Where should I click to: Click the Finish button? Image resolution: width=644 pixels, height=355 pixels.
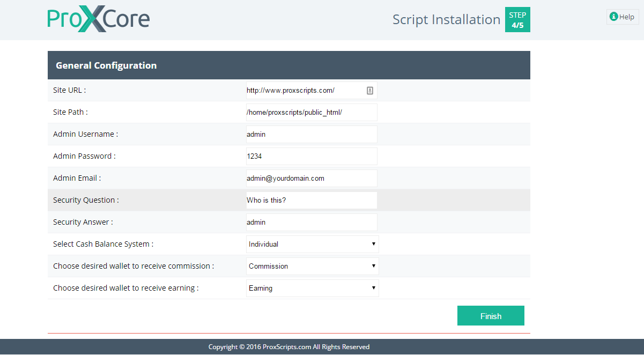click(x=491, y=316)
